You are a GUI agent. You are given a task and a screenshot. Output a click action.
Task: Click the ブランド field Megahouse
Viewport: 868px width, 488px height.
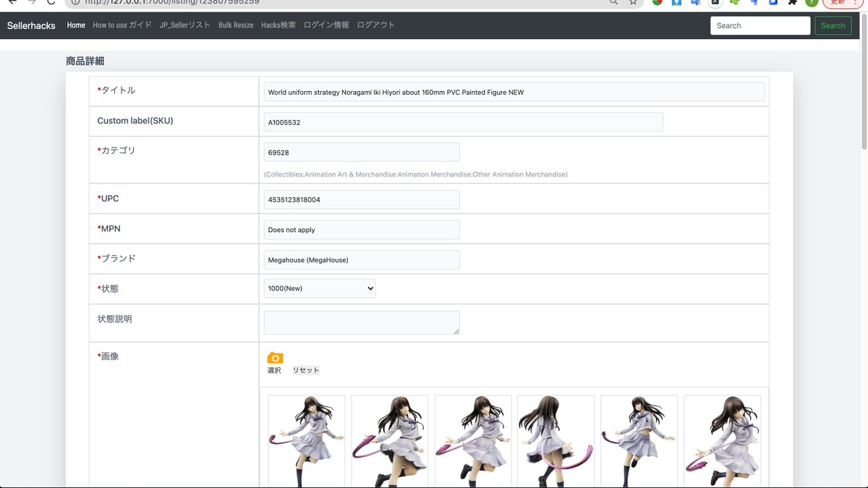click(362, 260)
